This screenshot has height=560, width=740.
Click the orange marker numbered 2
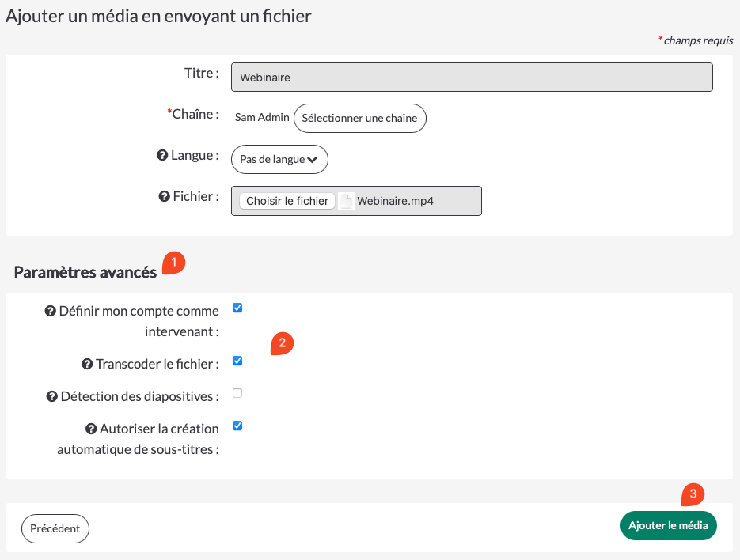click(x=282, y=343)
